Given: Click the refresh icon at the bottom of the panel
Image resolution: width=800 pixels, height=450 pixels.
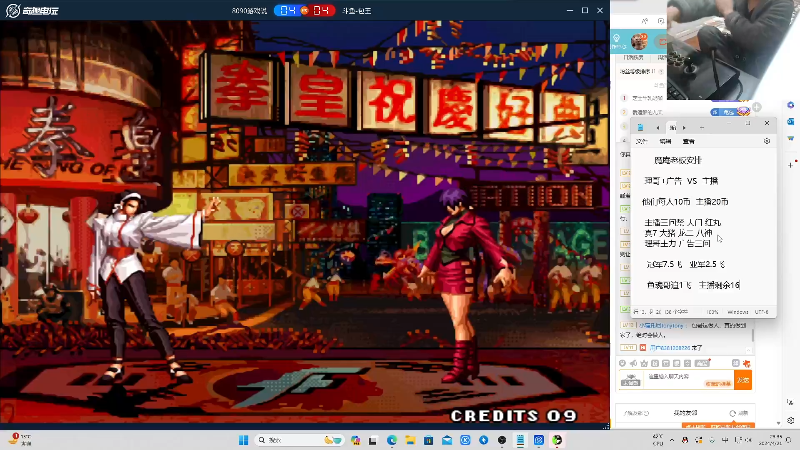Looking at the screenshot, I should 732,413.
